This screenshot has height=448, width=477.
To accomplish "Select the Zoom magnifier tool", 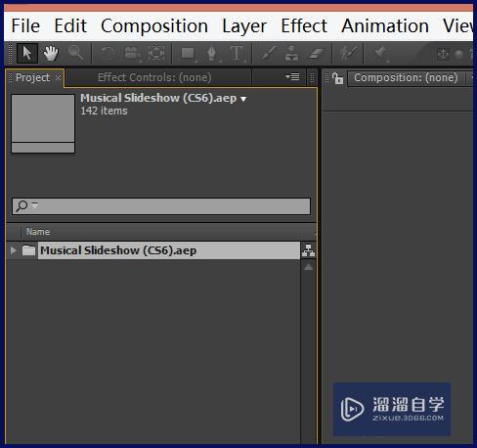I will (x=75, y=53).
